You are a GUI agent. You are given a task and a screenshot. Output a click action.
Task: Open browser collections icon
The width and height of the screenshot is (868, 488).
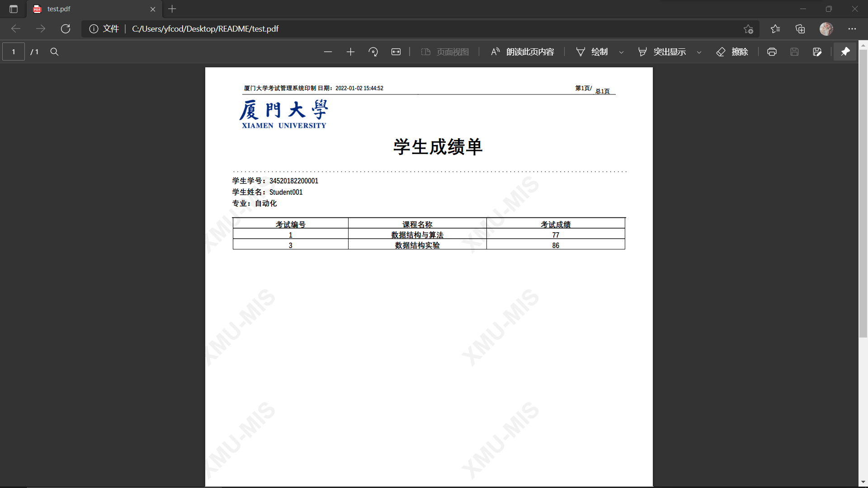[800, 29]
